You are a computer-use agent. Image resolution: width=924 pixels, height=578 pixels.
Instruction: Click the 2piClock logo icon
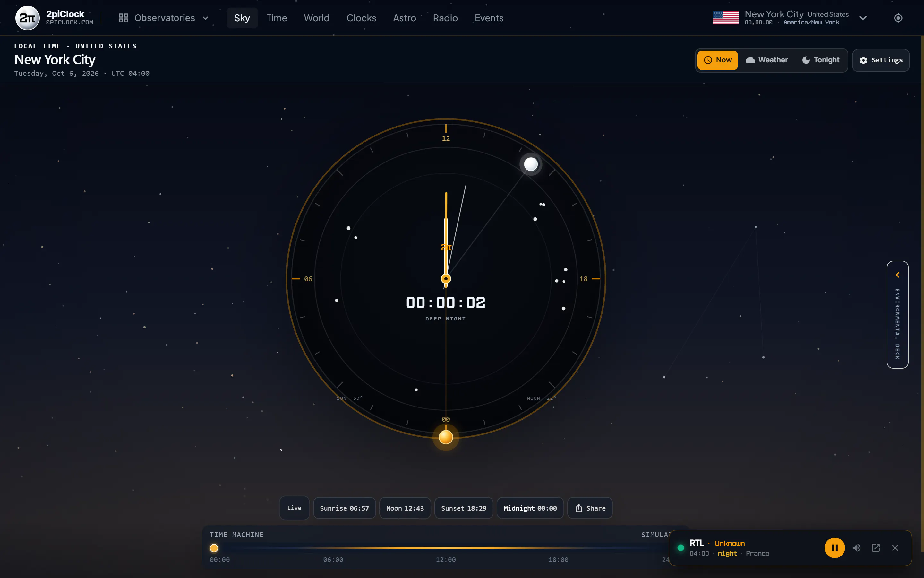[27, 18]
